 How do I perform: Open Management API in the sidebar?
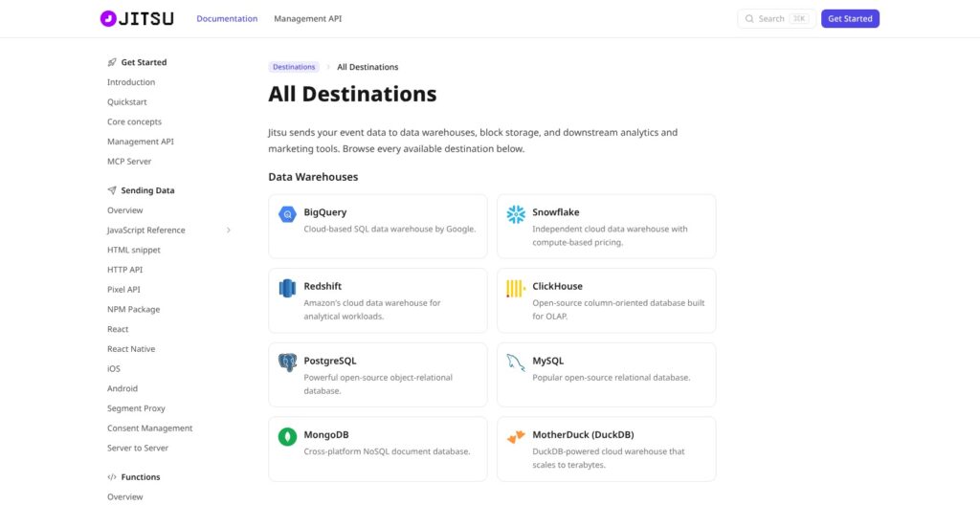click(x=141, y=142)
